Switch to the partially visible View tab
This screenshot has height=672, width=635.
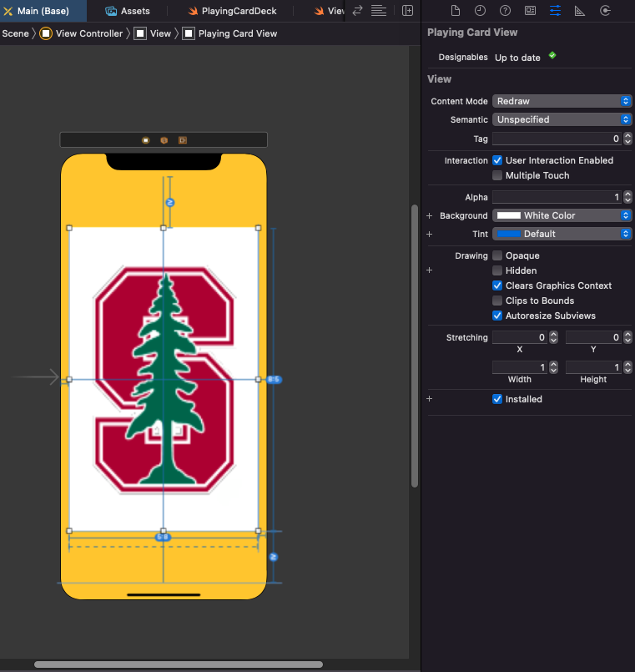[329, 11]
